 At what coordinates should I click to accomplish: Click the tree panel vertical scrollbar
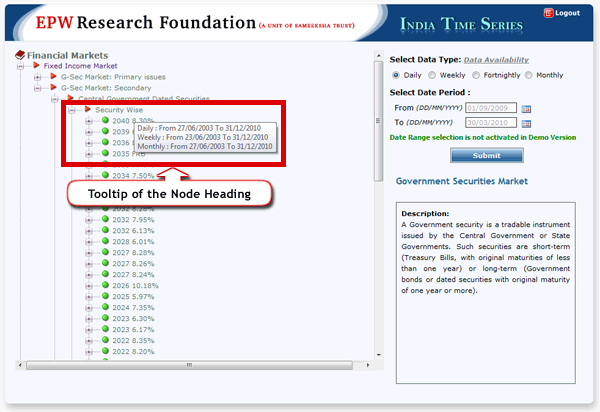(x=377, y=200)
